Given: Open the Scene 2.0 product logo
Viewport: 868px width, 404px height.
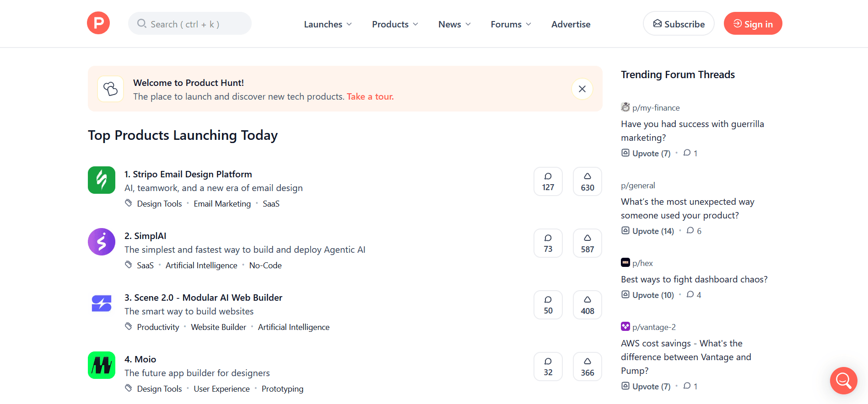Looking at the screenshot, I should tap(102, 303).
